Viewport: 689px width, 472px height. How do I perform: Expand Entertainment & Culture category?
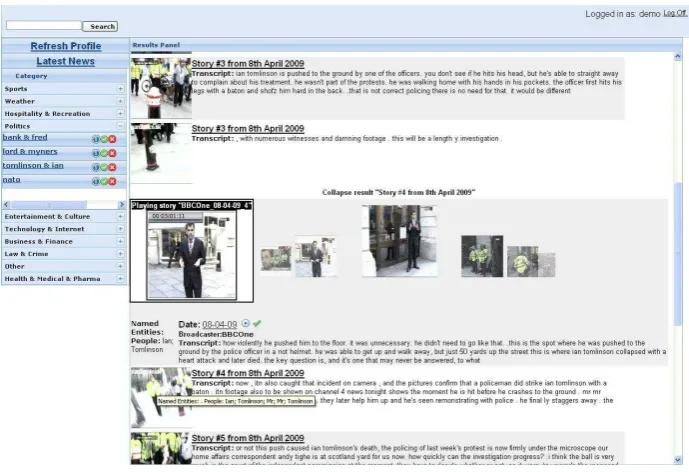(120, 217)
